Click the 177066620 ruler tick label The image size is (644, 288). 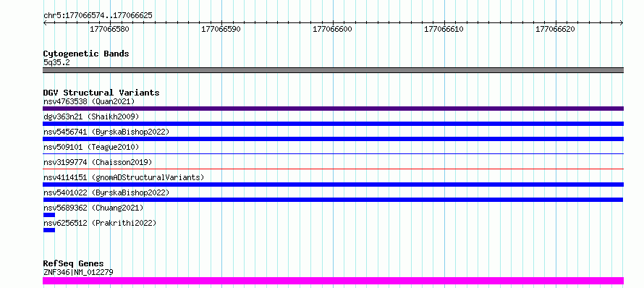[x=555, y=30]
